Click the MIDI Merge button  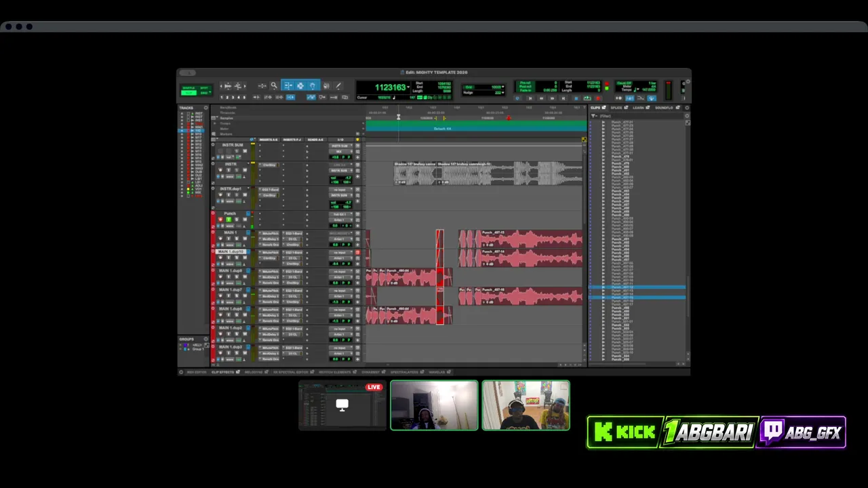[x=640, y=98]
